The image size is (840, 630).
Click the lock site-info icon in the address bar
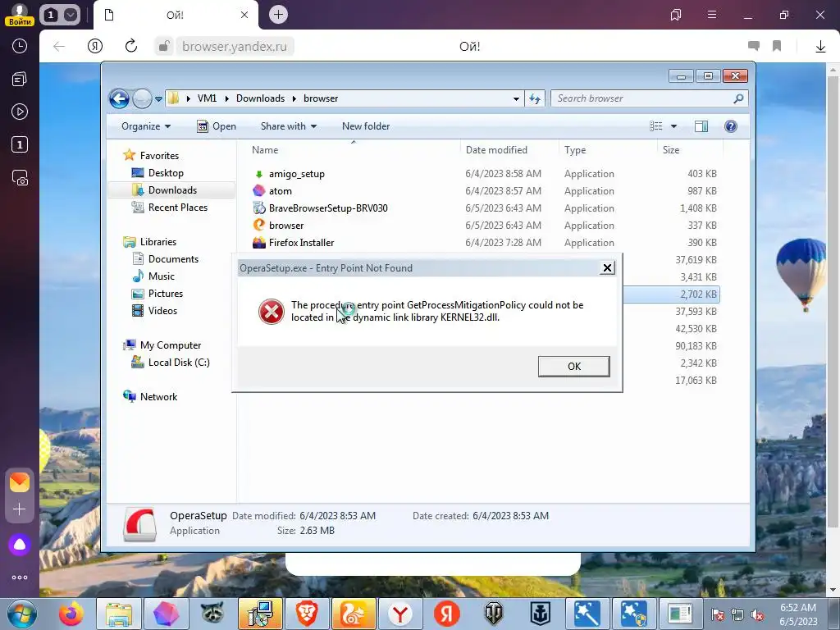pos(164,46)
